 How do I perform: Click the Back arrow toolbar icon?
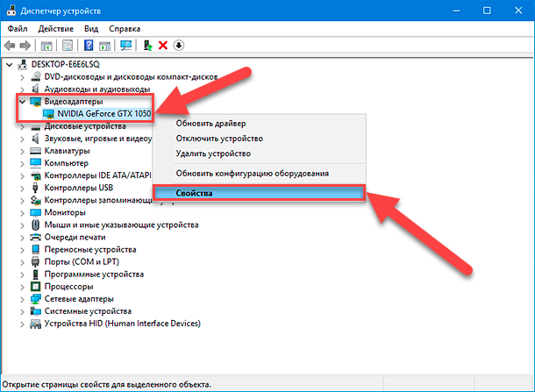[10, 46]
